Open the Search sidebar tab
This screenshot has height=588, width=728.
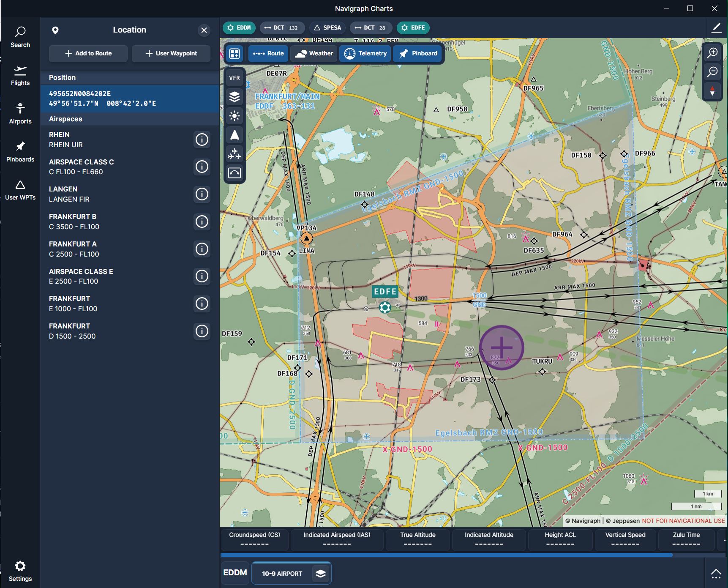click(20, 37)
